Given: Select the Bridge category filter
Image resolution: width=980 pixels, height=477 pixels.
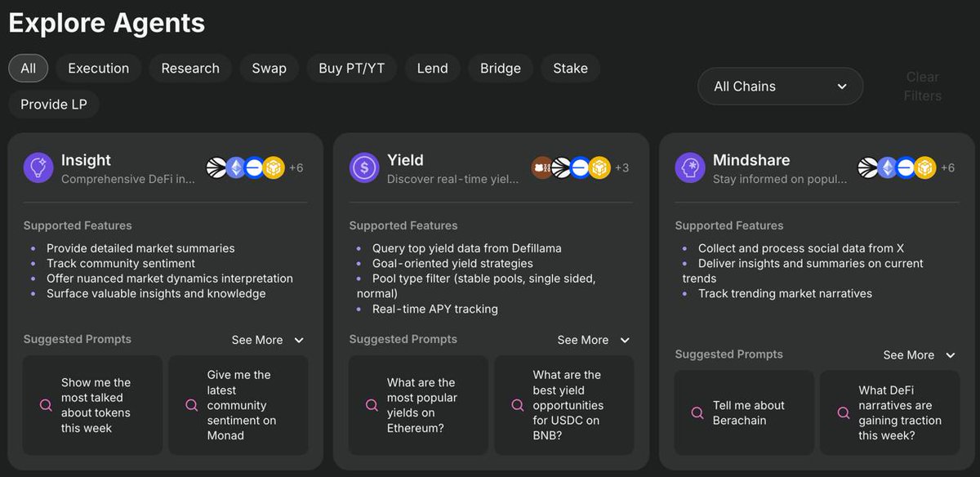Looking at the screenshot, I should 501,69.
